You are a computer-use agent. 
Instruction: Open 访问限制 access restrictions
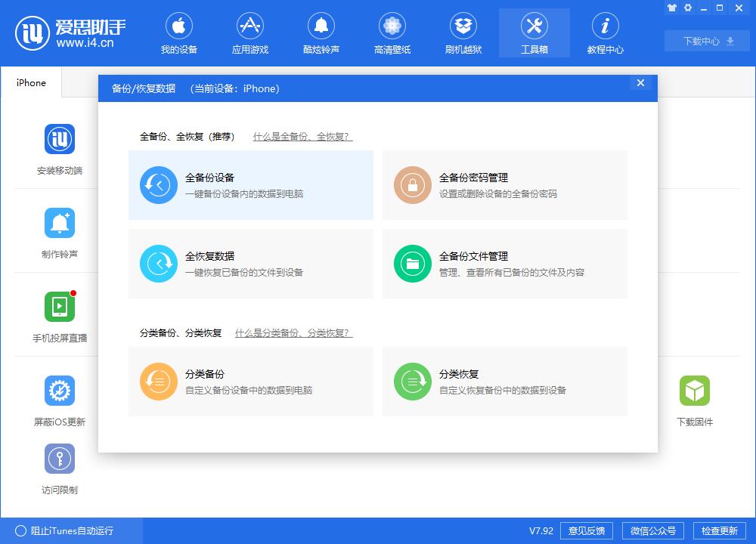60,468
